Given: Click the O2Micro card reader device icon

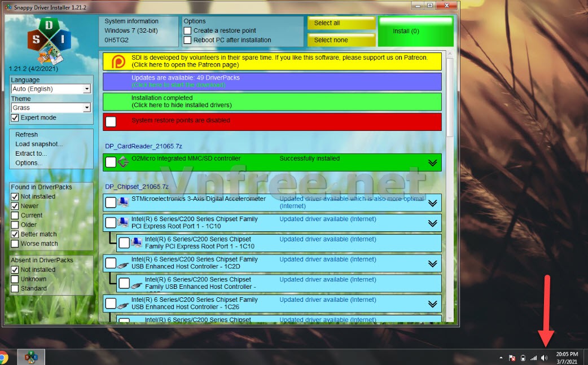Looking at the screenshot, I should click(x=123, y=162).
